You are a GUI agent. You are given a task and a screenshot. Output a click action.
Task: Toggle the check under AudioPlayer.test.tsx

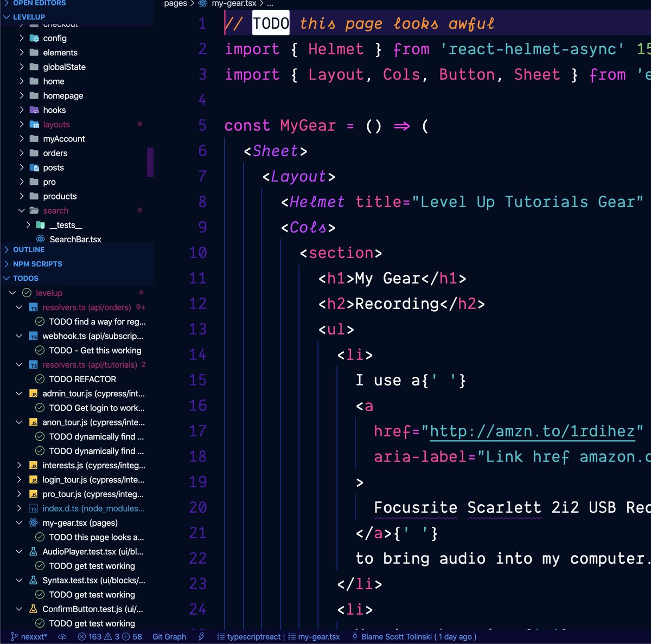tap(40, 566)
